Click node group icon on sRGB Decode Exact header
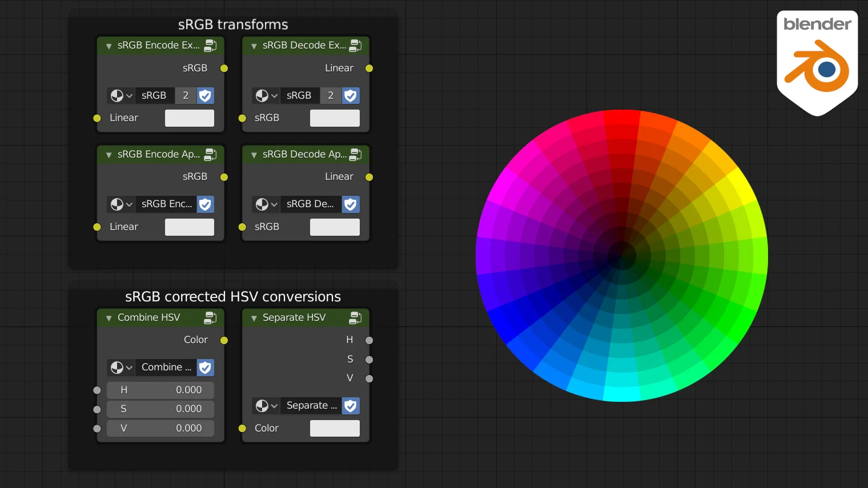This screenshot has width=868, height=488. click(355, 46)
